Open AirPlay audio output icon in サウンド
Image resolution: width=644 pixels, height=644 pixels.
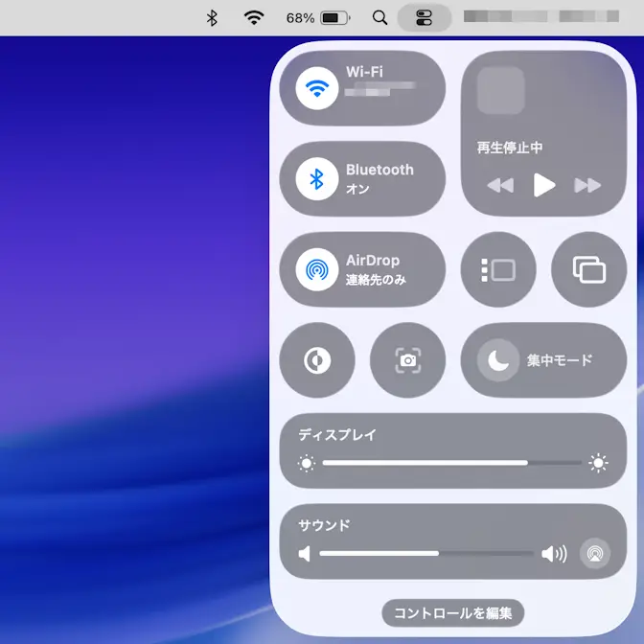point(594,554)
